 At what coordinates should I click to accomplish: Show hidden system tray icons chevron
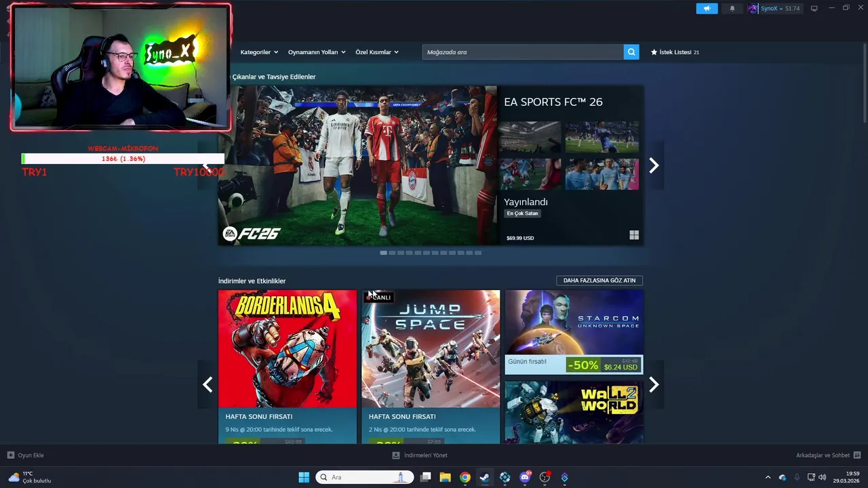768,477
